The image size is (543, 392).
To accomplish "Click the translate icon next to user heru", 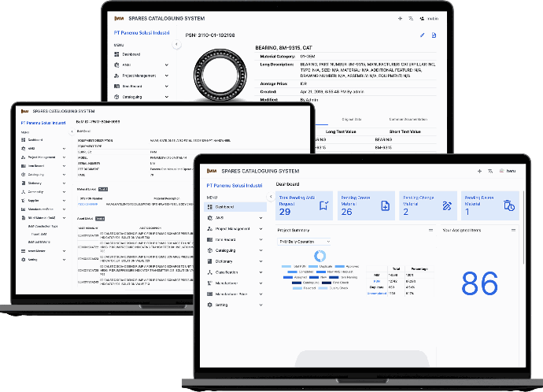I will pos(489,171).
